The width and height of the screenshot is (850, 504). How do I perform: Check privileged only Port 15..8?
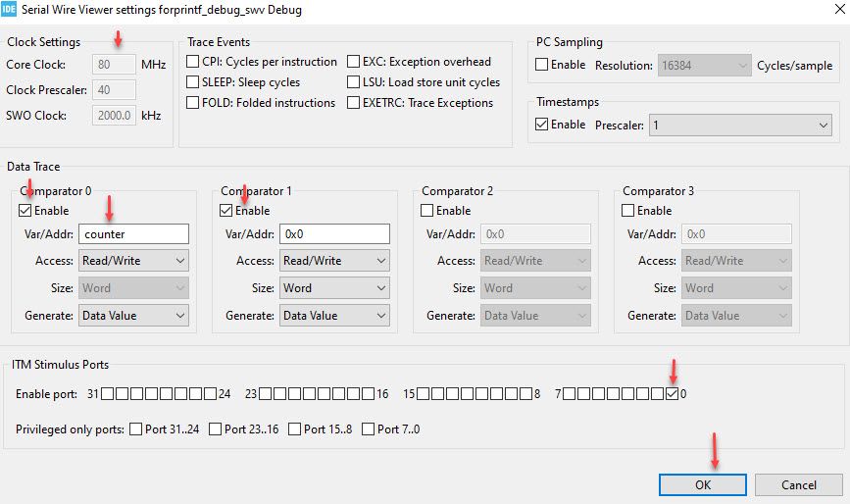point(295,429)
